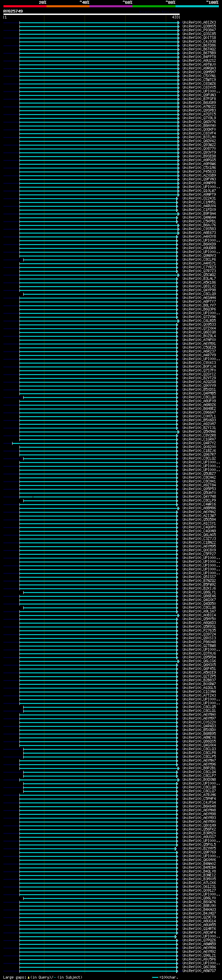Select label UniRef100_Q6LAG5
Viewport: 222px width, 980px height.
(x=199, y=535)
